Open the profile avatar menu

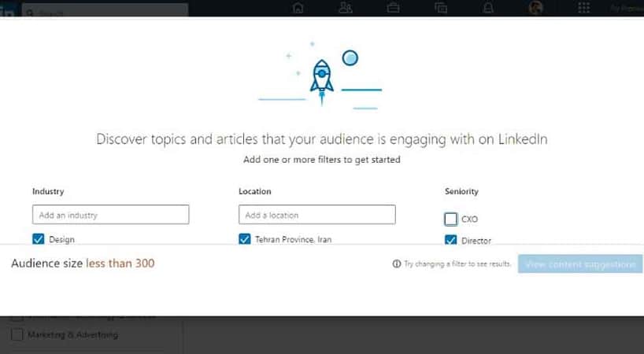click(535, 7)
